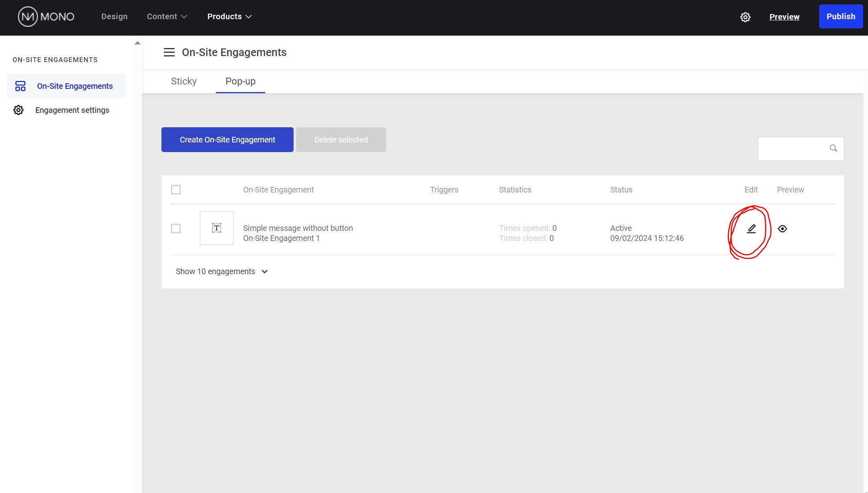868x493 pixels.
Task: Tick the checkbox for Simple message without button
Action: click(176, 228)
